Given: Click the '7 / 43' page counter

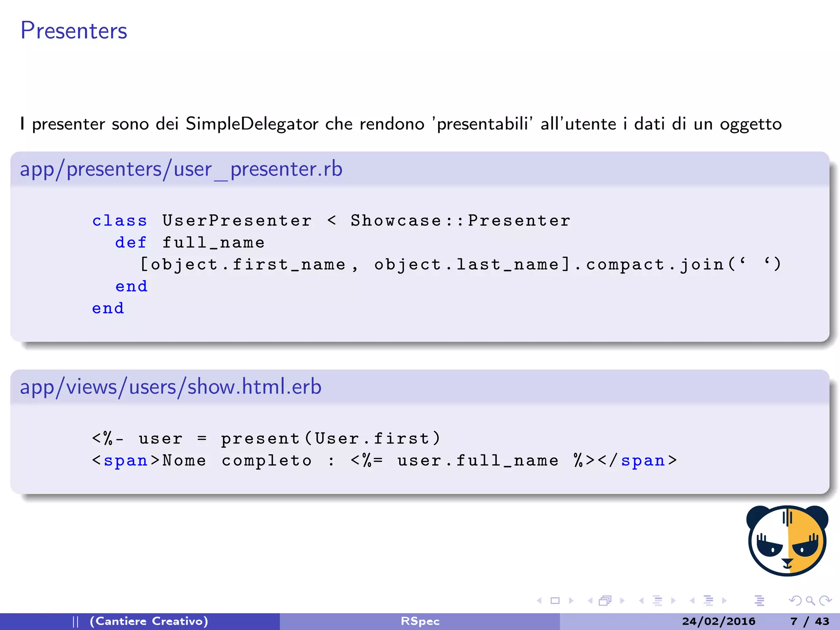Looking at the screenshot, I should 810,621.
